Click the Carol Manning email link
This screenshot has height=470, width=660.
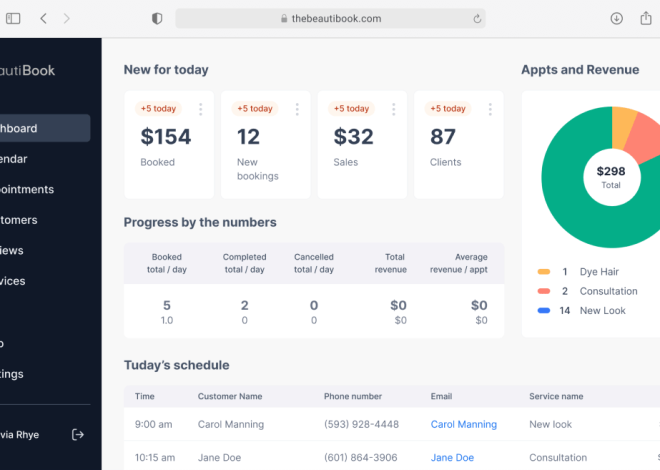463,424
